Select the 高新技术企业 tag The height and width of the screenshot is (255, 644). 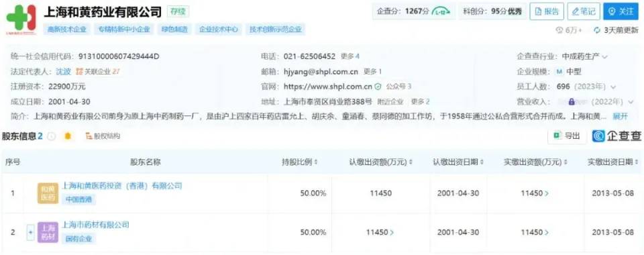[67, 30]
